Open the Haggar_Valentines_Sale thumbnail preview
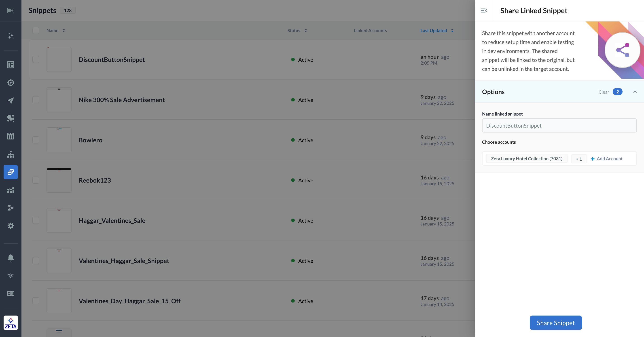Viewport: 644px width, 337px height. [59, 220]
